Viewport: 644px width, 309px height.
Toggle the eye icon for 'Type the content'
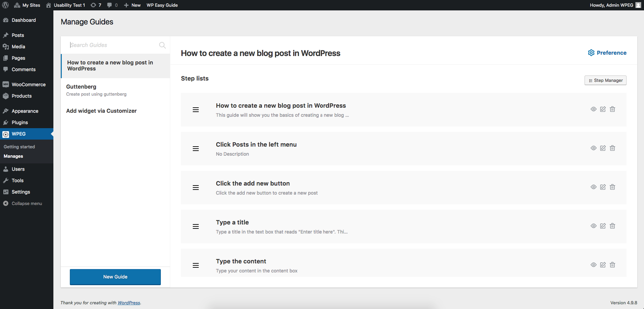pyautogui.click(x=594, y=265)
